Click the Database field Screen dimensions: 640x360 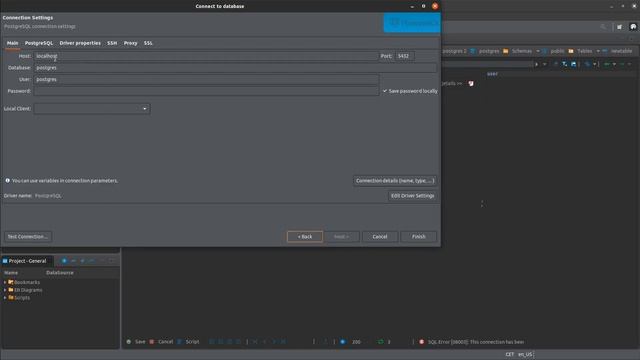(235, 68)
